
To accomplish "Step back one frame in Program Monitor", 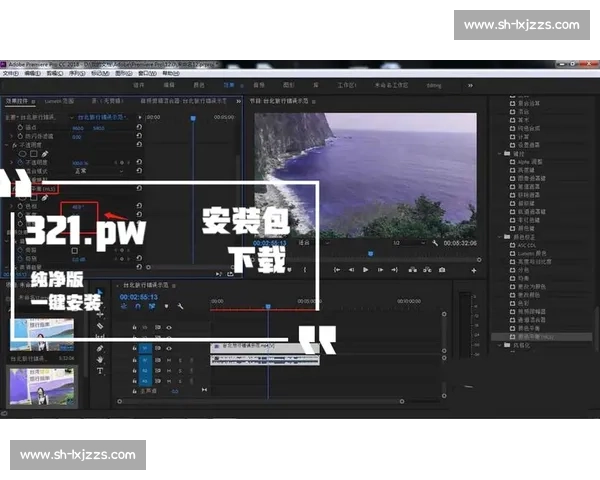I will [x=351, y=270].
